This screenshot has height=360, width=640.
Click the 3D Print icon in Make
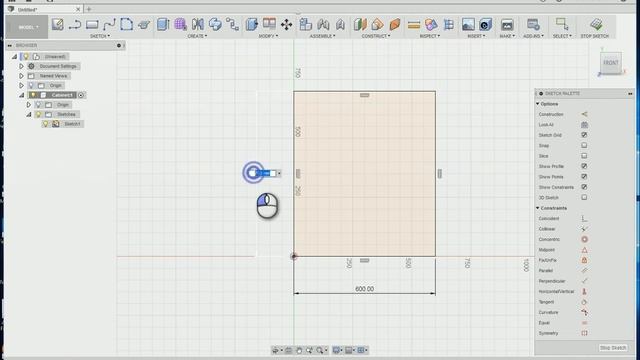coord(507,24)
